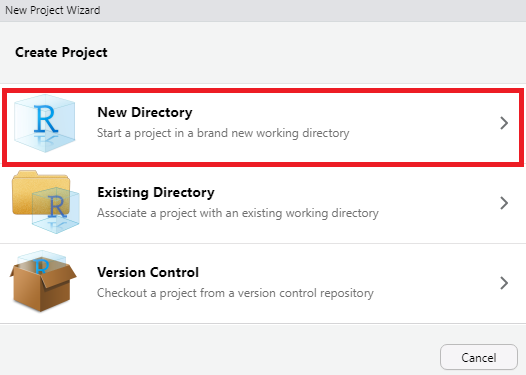This screenshot has width=526, height=375.
Task: Click the New Directory R cube icon
Action: pos(45,123)
